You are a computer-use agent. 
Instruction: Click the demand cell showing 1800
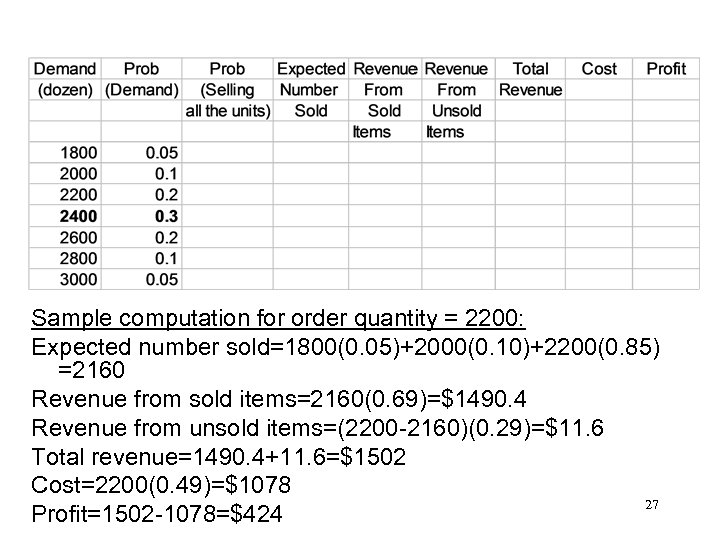[78, 153]
